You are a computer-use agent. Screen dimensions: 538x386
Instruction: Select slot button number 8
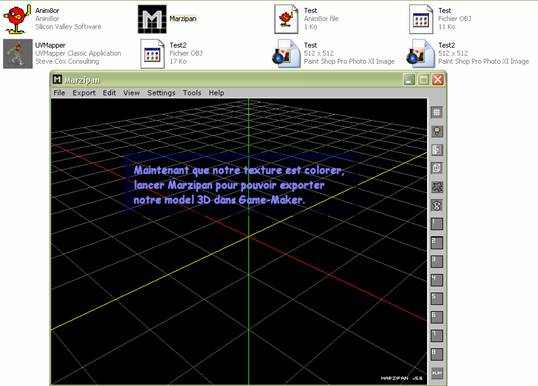click(437, 354)
